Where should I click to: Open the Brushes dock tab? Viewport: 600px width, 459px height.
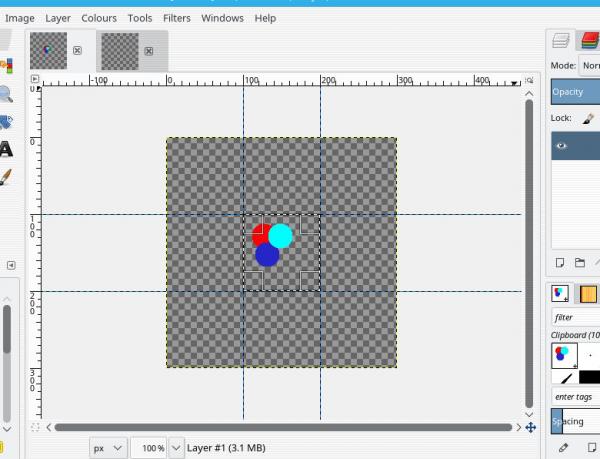560,293
